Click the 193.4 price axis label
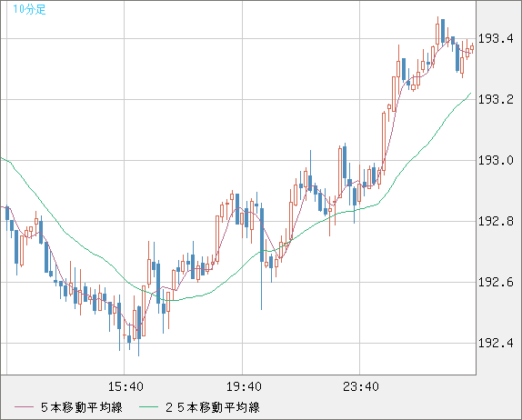The image size is (522, 420). pos(496,39)
